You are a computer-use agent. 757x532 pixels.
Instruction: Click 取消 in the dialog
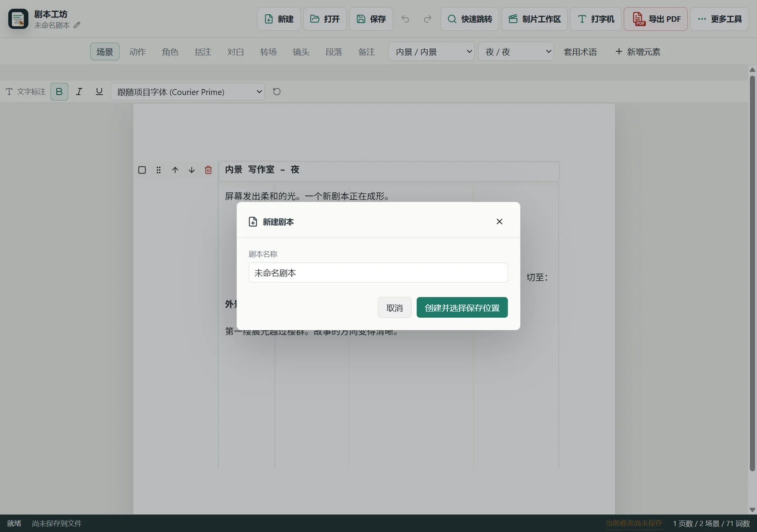coord(394,308)
